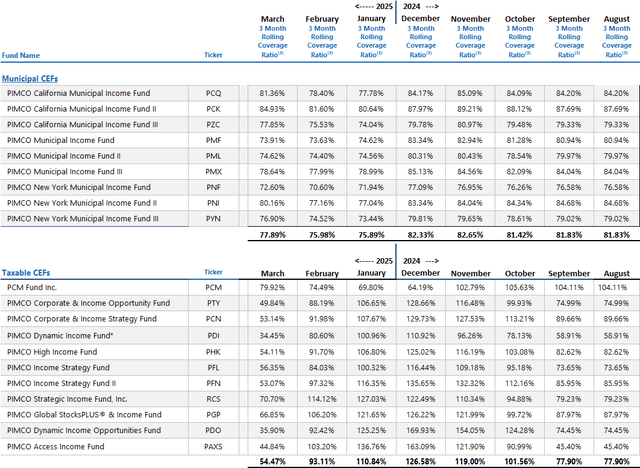This screenshot has height=468, width=640.
Task: Click the PNF ticker cell
Action: [x=213, y=188]
